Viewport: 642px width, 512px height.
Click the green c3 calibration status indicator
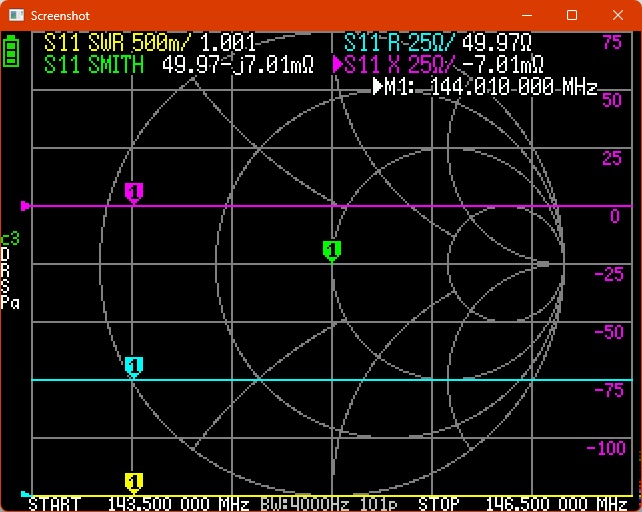tap(10, 239)
